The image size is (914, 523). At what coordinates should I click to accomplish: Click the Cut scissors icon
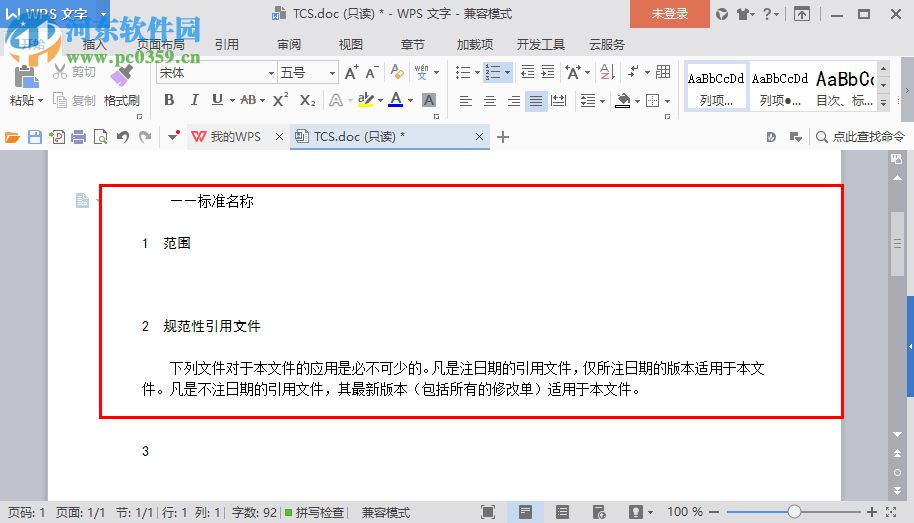click(x=59, y=72)
